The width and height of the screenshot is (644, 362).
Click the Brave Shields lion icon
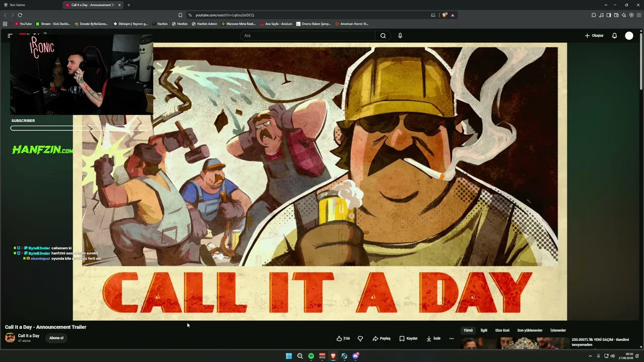444,15
